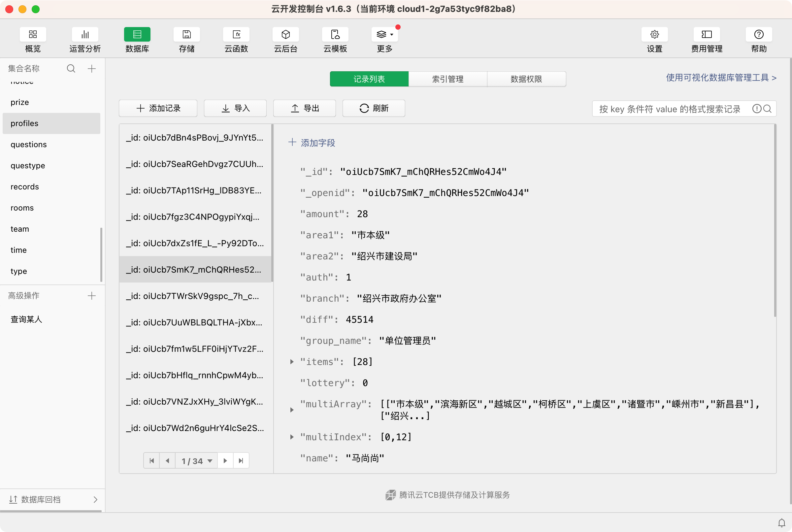
Task: Open the 使用可视化数据库管理工具 link
Action: tap(721, 78)
